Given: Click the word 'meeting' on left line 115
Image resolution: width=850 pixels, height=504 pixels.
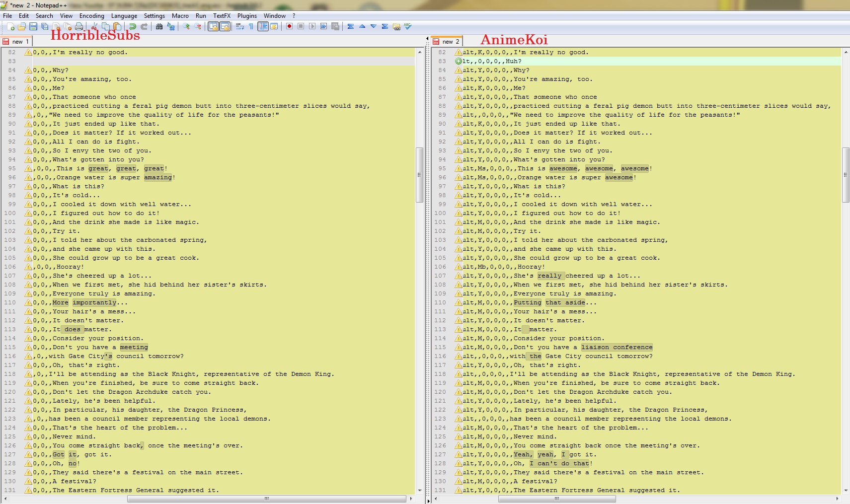Looking at the screenshot, I should click(x=134, y=347).
